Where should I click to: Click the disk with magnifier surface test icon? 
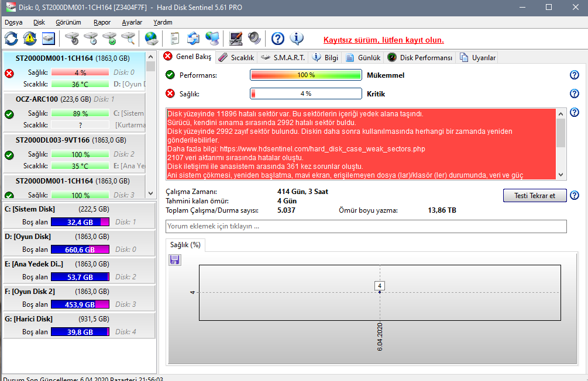coord(128,39)
